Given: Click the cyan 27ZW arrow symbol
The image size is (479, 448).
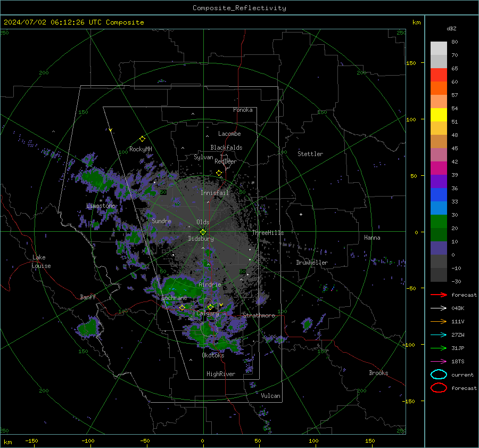Looking at the screenshot, I should [439, 335].
